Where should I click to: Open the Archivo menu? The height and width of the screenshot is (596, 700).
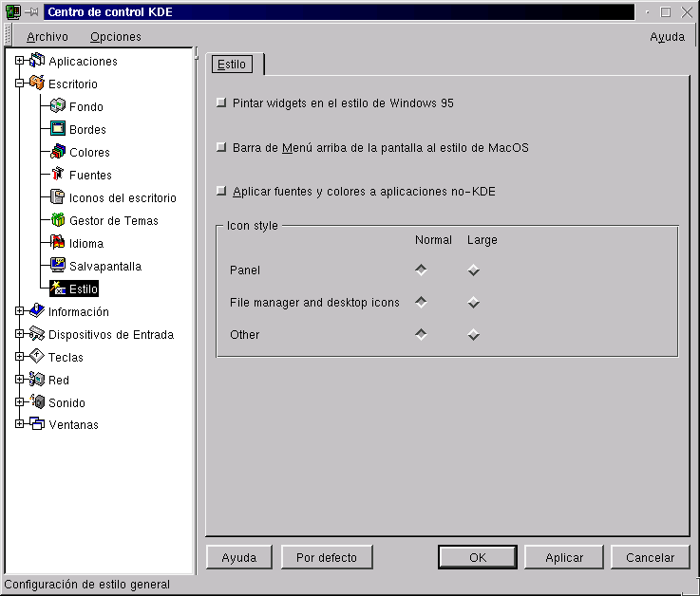click(x=47, y=37)
